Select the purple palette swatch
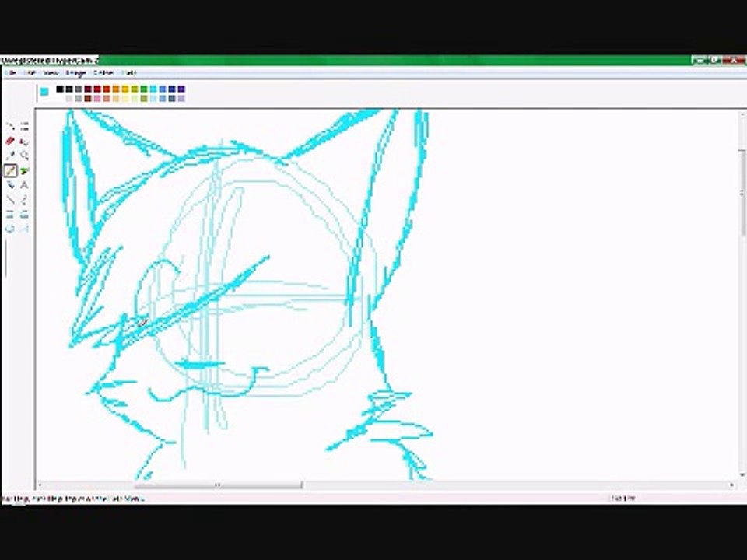747x560 pixels. pyautogui.click(x=181, y=89)
